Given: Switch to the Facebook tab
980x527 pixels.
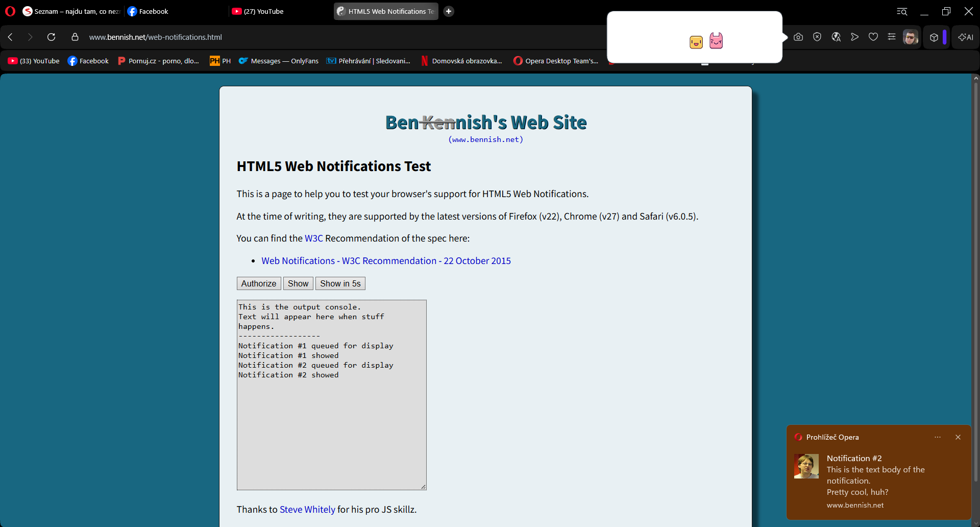Looking at the screenshot, I should point(175,11).
